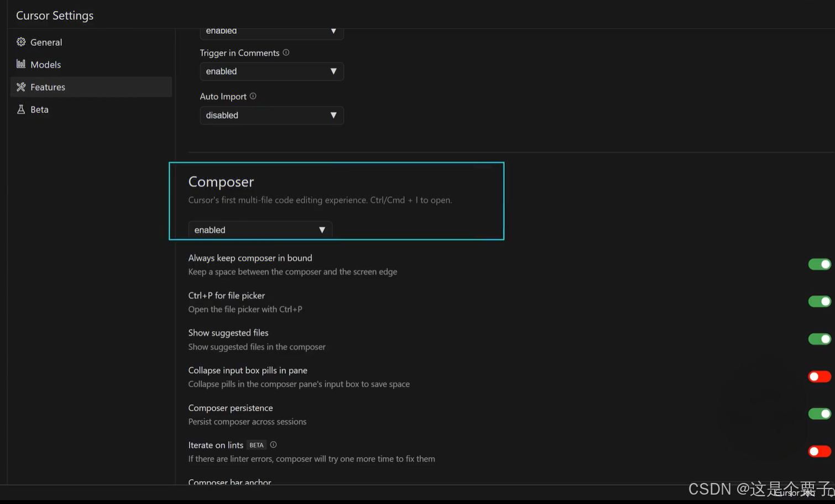Enable Iterate on lints switch
Screen dimensions: 835x504
820,452
